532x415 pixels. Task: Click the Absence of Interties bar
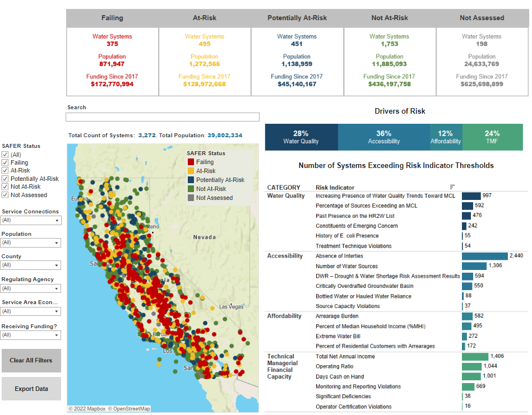(484, 256)
